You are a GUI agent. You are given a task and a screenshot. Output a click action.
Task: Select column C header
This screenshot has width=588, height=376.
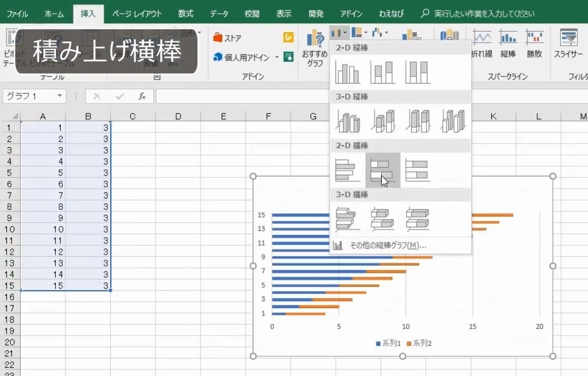133,116
